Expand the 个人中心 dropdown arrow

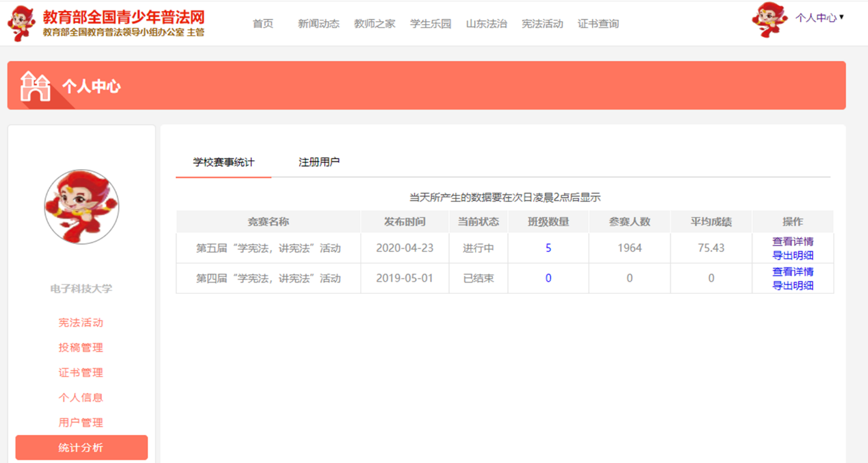coord(841,17)
